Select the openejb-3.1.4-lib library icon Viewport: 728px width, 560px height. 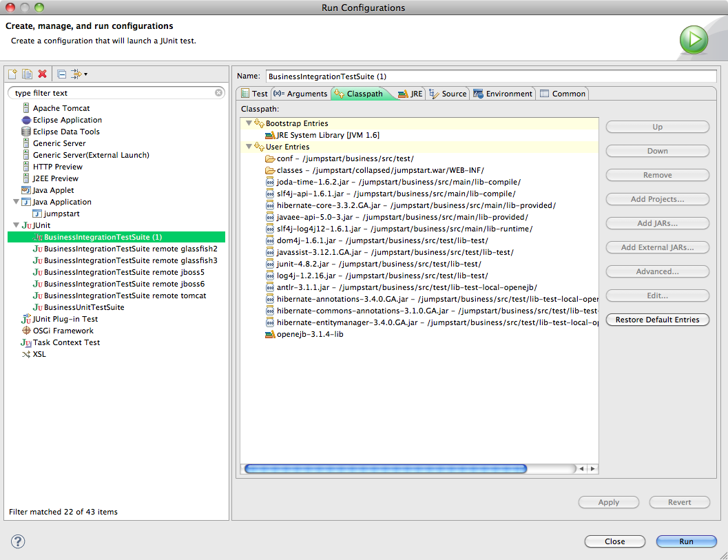[270, 334]
